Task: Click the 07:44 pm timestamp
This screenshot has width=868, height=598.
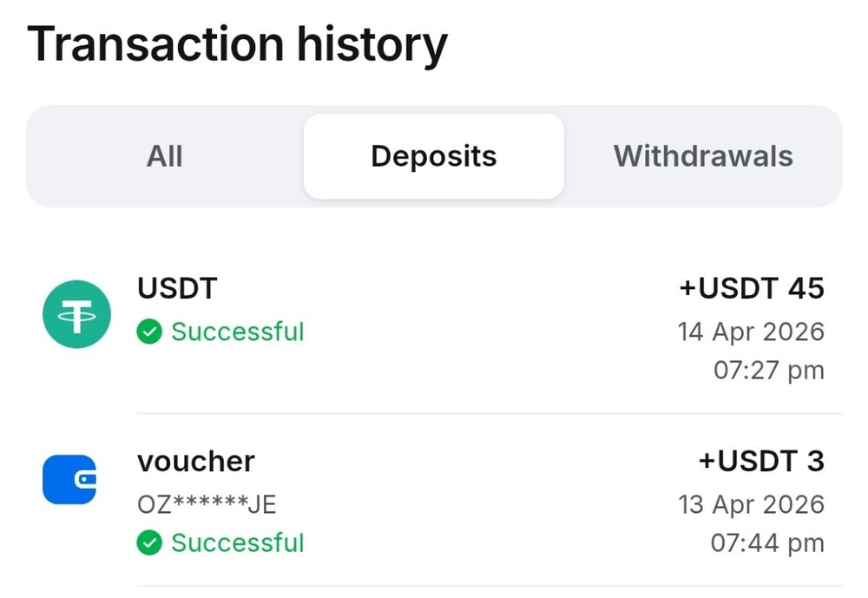Action: click(766, 543)
